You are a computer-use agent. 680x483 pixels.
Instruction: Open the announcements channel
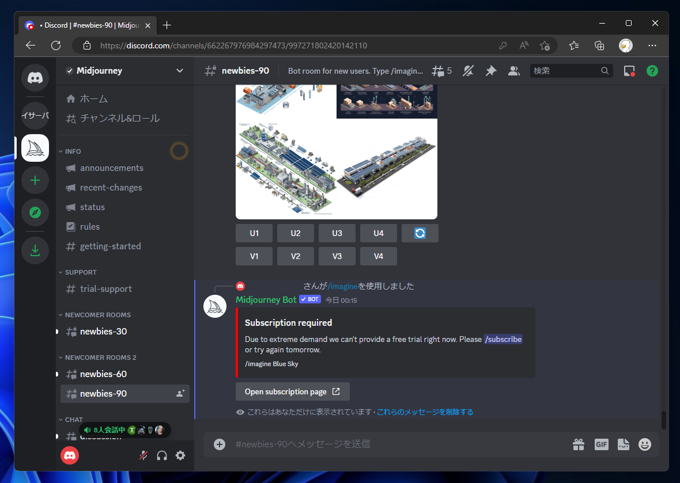click(x=125, y=168)
